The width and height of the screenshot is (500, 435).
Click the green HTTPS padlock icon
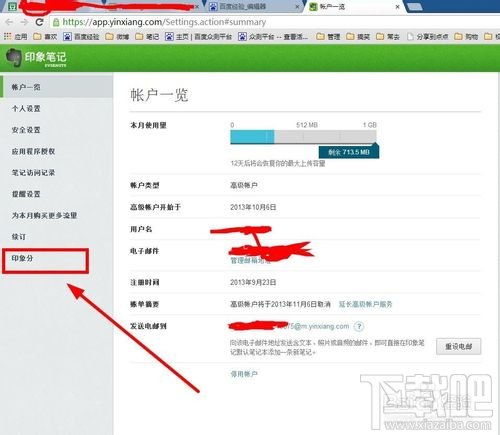tap(56, 22)
